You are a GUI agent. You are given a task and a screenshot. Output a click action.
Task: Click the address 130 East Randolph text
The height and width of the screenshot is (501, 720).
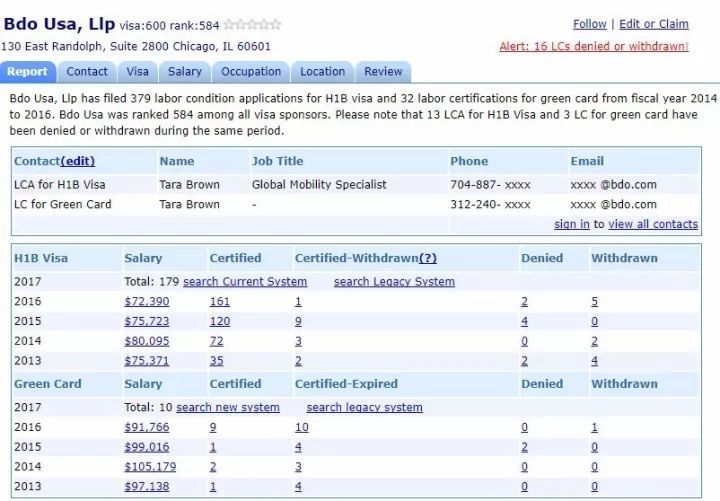pos(136,46)
